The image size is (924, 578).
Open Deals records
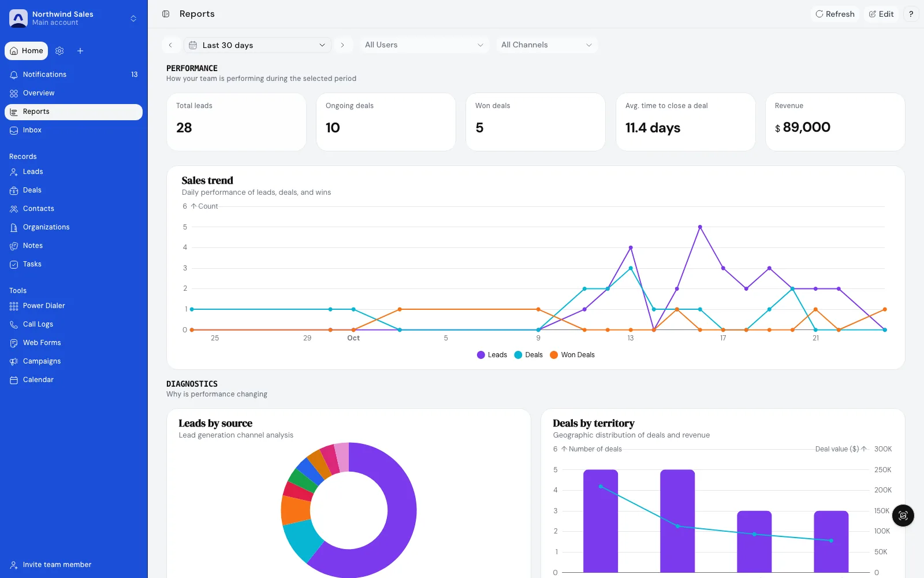(x=73, y=190)
